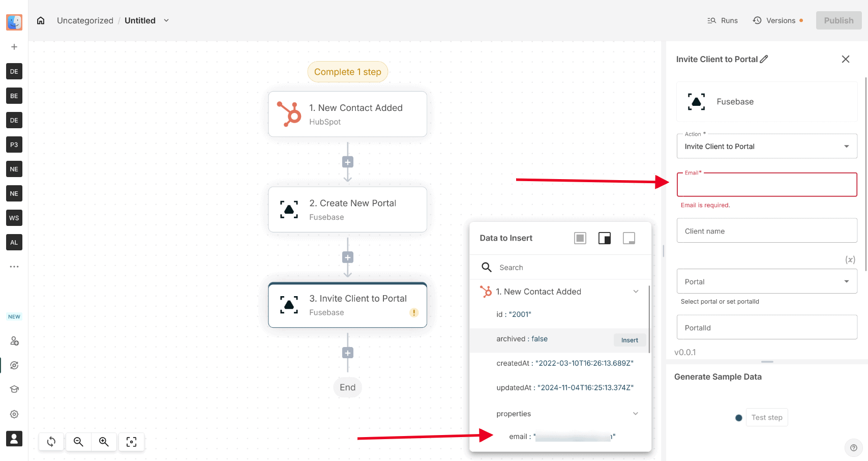The width and height of the screenshot is (868, 461).
Task: Open the WS workspace badge
Action: (14, 218)
